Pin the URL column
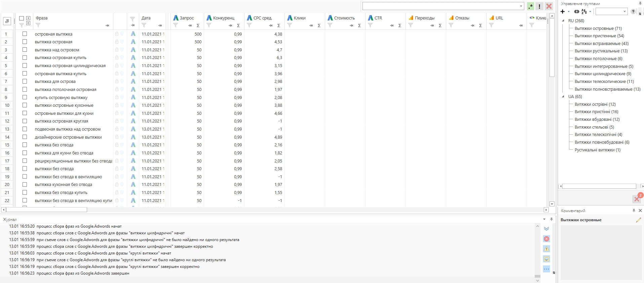The width and height of the screenshot is (644, 283). 521,26
